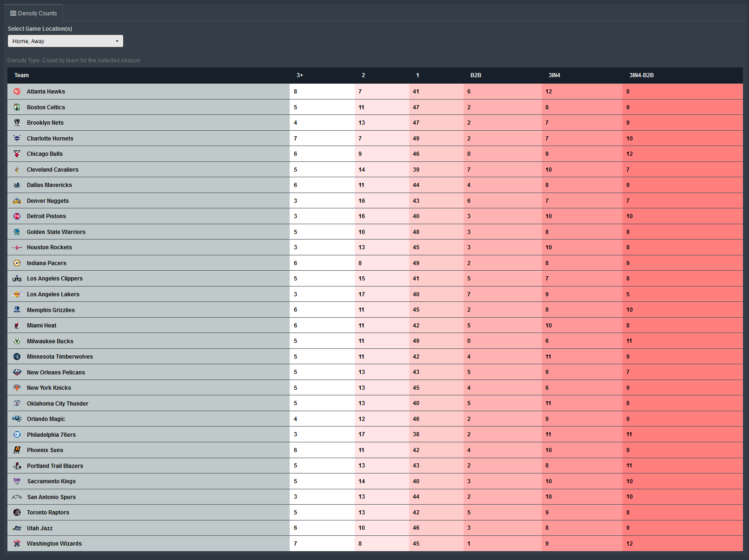Click the Houston Rockets logo icon
The width and height of the screenshot is (749, 560).
pyautogui.click(x=17, y=247)
